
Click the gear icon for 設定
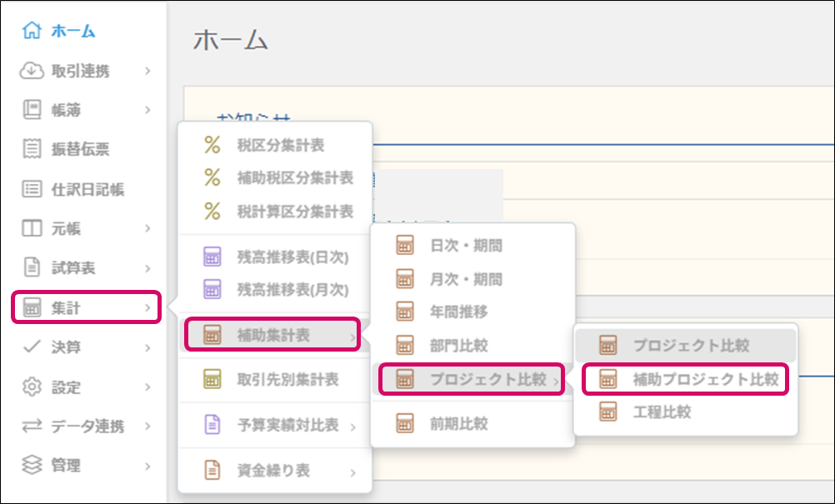click(x=32, y=387)
